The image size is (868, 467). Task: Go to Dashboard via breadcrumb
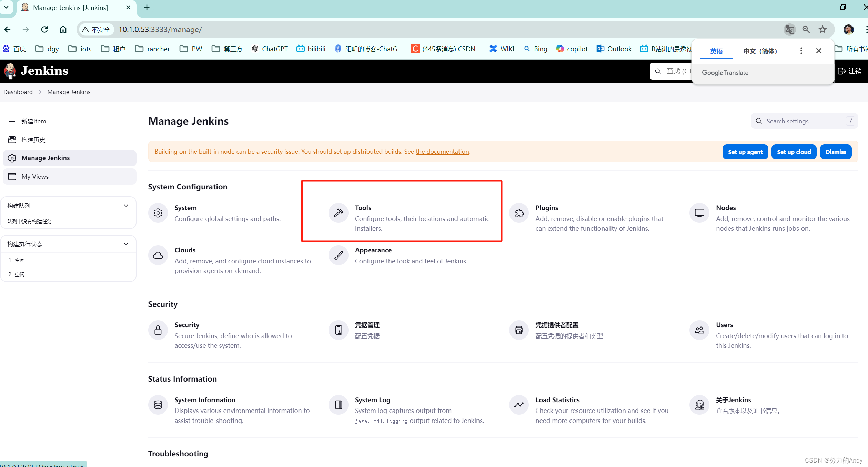click(18, 92)
